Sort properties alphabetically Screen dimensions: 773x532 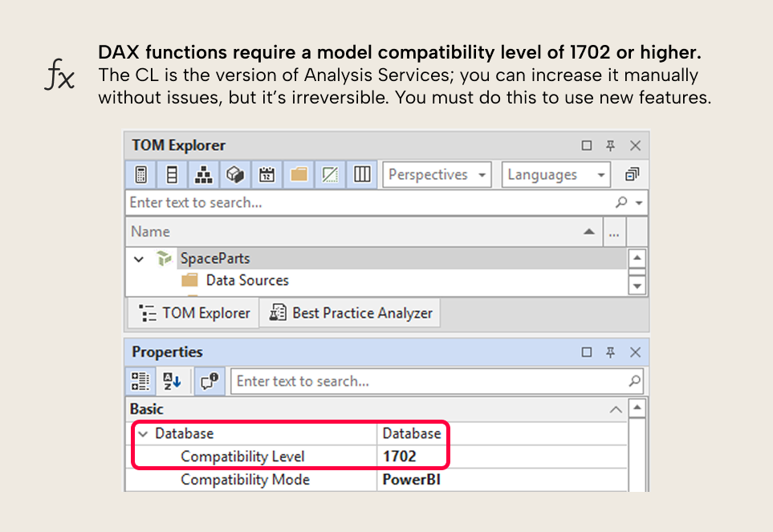point(171,381)
